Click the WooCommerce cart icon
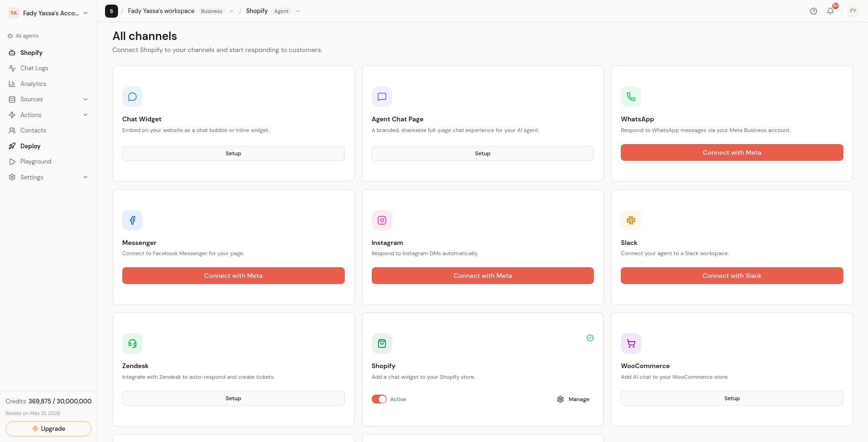Viewport: 868px width, 442px height. pos(631,343)
